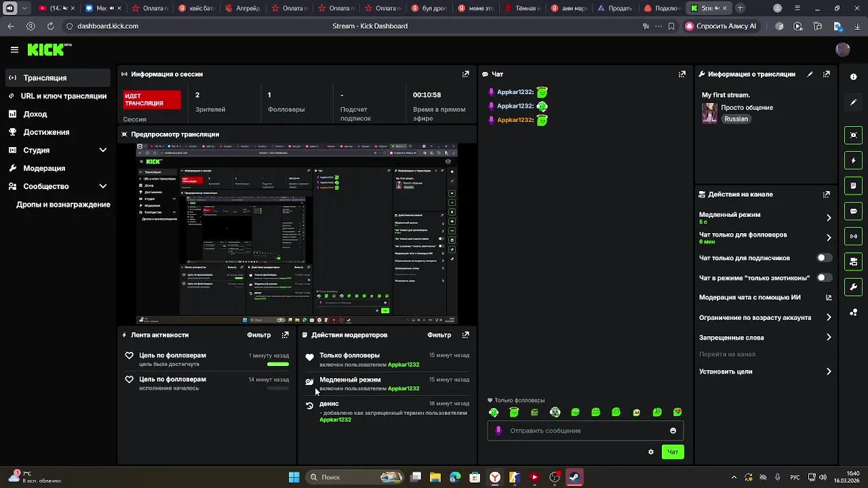Click Appkar1232 link in Только фолловеры entry

[403, 365]
